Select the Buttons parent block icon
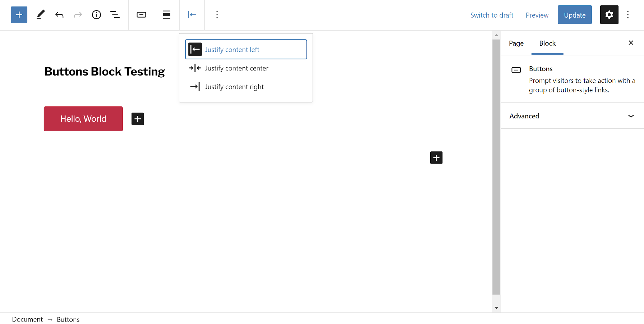Viewport: 644px width, 324px height. [x=141, y=15]
